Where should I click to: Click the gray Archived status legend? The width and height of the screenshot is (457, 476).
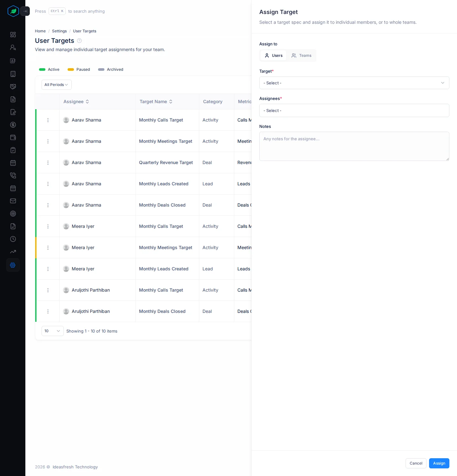[111, 69]
